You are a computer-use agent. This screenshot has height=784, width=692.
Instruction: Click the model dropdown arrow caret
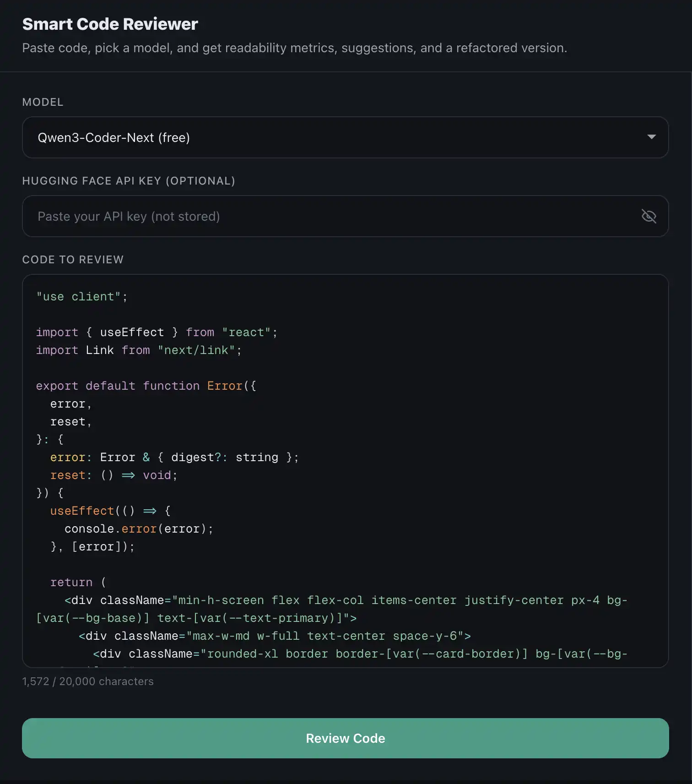point(652,137)
